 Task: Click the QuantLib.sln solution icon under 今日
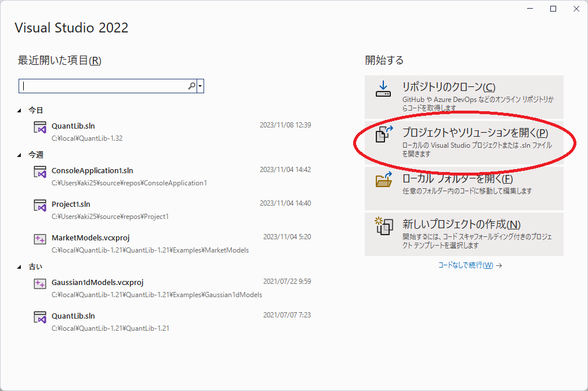click(x=40, y=127)
